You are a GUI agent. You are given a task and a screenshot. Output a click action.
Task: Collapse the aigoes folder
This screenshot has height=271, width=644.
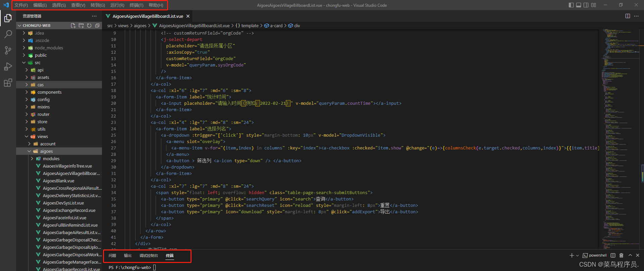(59, 151)
